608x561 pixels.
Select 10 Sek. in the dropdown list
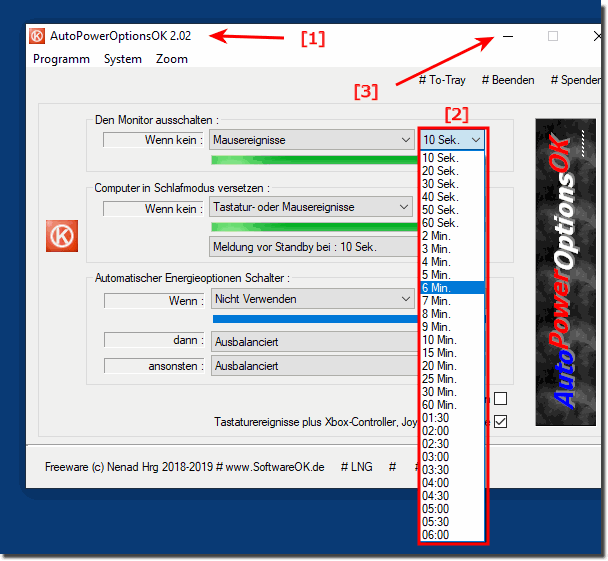[x=453, y=158]
